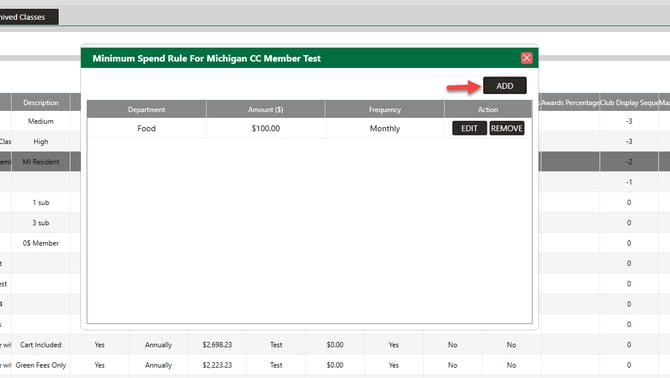Viewport: 670px width, 378px height.
Task: Sort by Frequency column header
Action: click(x=385, y=109)
